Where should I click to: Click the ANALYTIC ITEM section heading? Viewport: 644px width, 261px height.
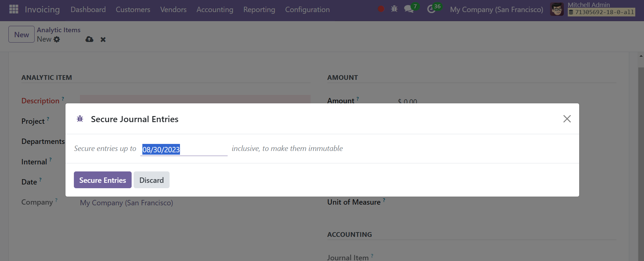(x=47, y=77)
